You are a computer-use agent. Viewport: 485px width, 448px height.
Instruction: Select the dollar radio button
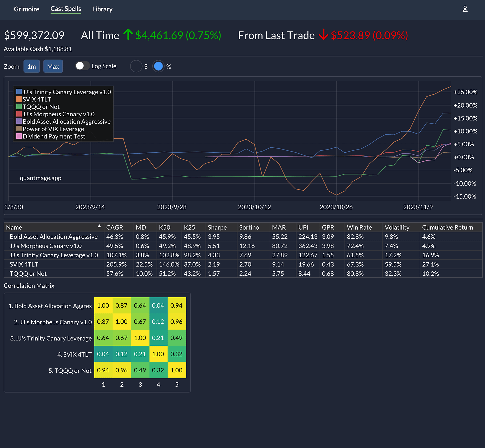[136, 66]
